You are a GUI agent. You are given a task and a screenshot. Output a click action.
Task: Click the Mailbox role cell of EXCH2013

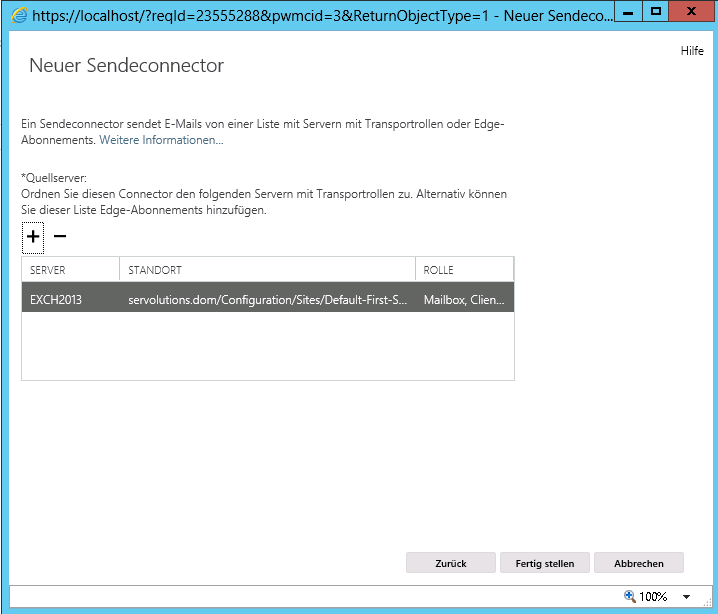click(x=463, y=299)
